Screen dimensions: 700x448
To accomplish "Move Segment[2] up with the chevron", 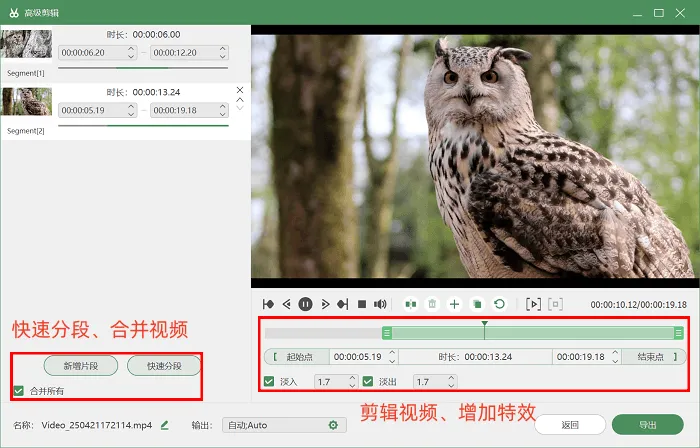I will [240, 100].
